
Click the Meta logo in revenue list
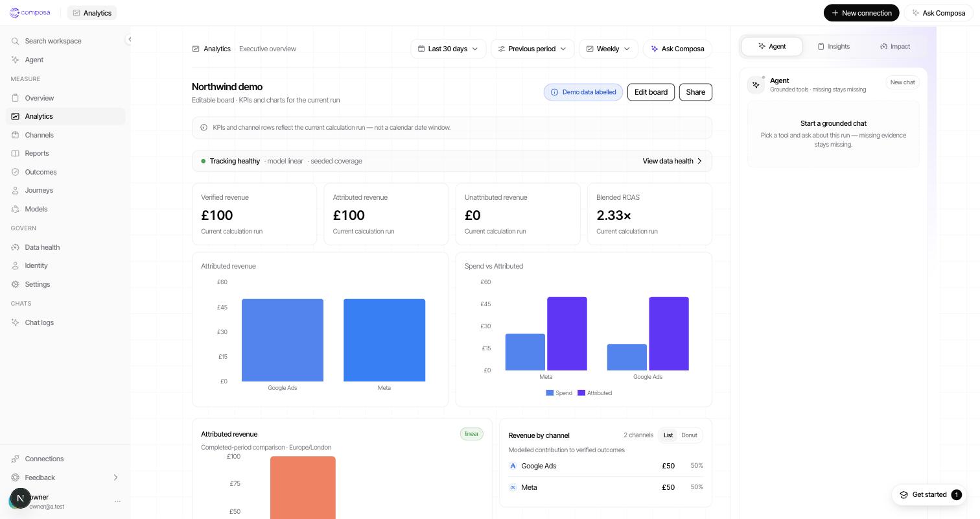coord(513,487)
